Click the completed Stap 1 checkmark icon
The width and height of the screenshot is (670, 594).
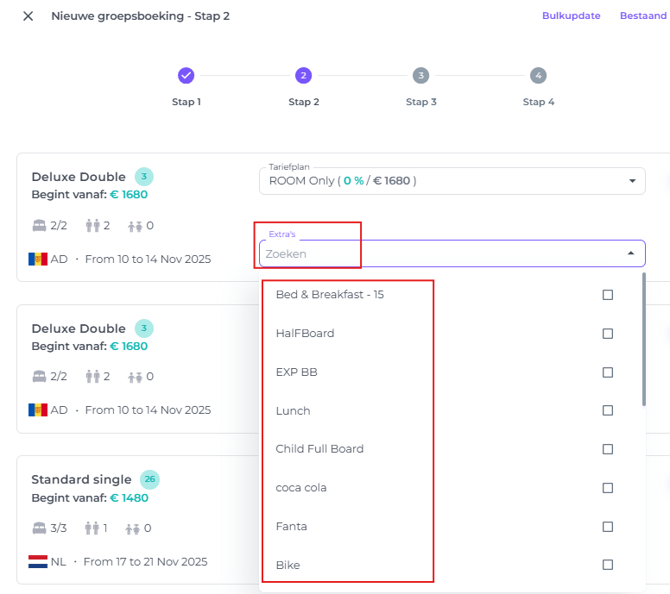click(x=186, y=76)
